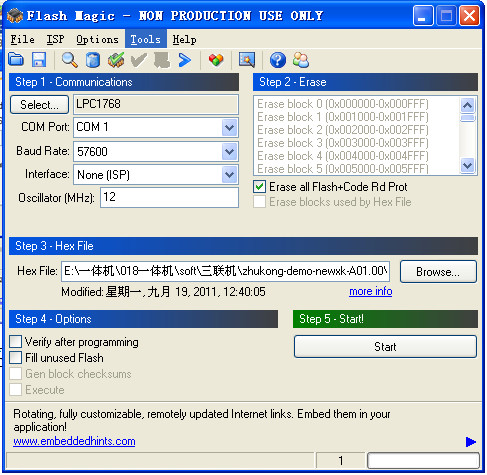Click erase list scroll down arrow
This screenshot has width=487, height=475.
[467, 165]
